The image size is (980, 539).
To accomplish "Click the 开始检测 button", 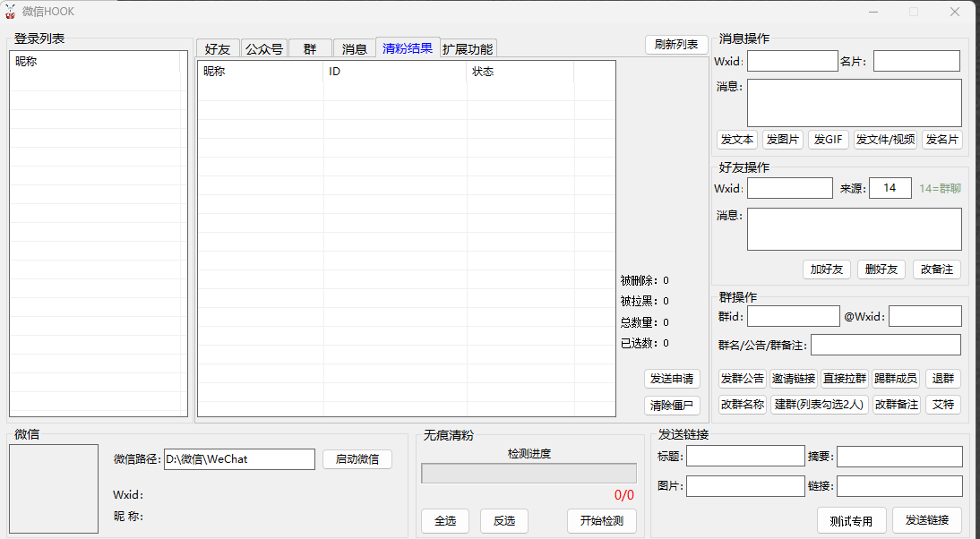I will 601,521.
